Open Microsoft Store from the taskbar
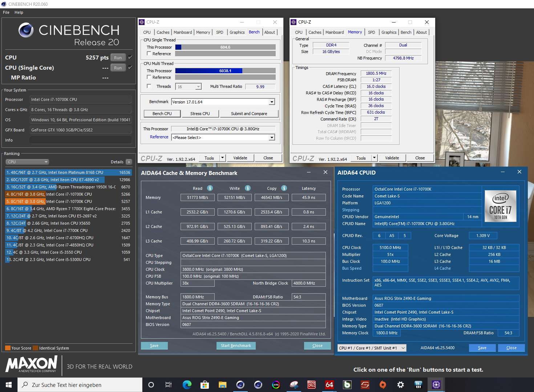Screen dimensions: 534x392 205,385
